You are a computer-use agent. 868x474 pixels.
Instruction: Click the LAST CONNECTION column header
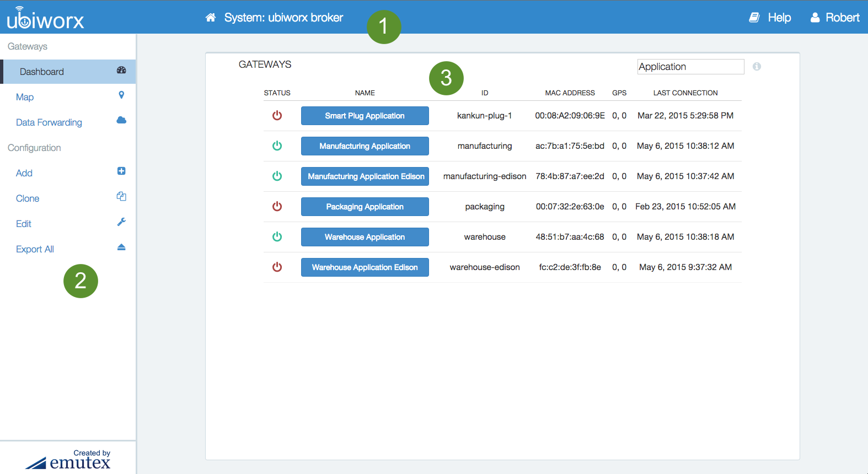point(685,93)
